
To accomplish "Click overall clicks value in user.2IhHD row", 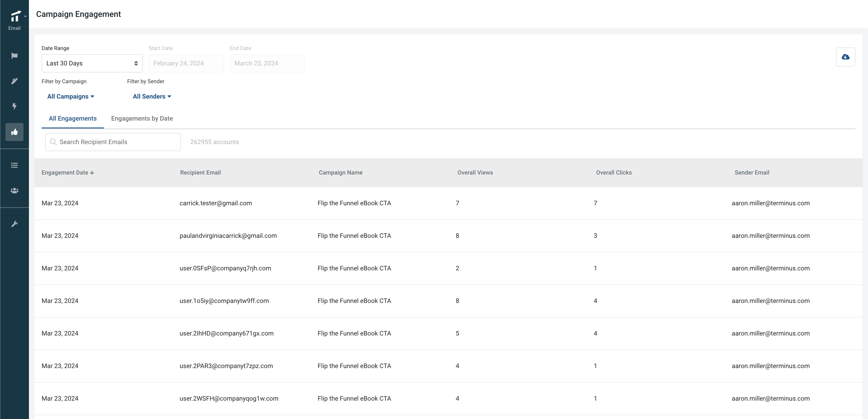I will point(596,333).
